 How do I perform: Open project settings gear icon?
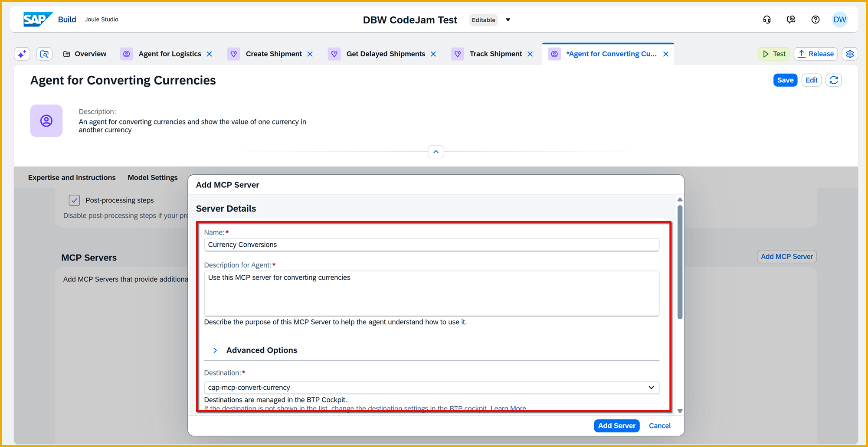point(850,54)
